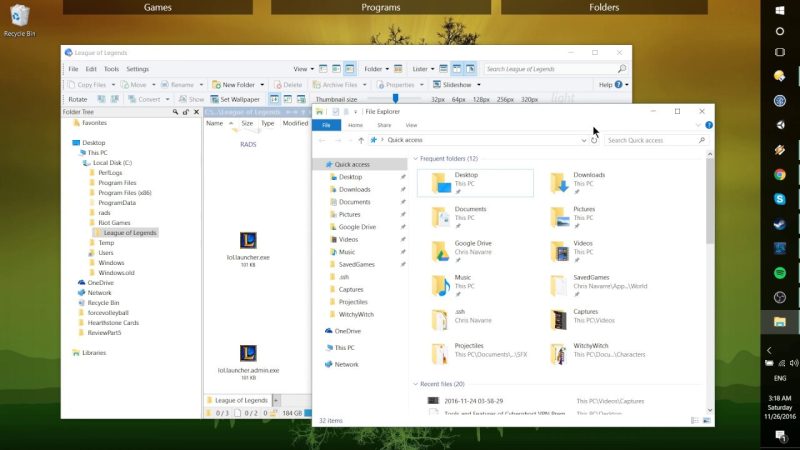Collapse the Frequent folders section
This screenshot has width=800, height=450.
415,159
